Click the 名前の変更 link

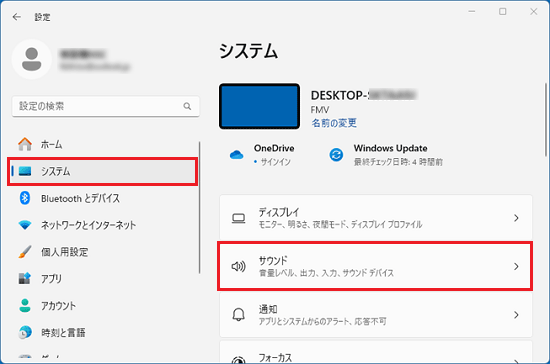coord(334,123)
